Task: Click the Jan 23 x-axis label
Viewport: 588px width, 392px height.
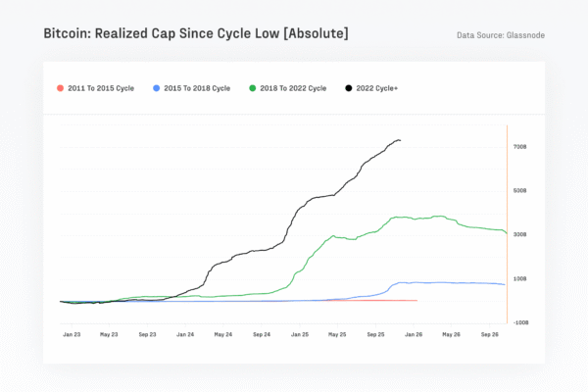Action: (71, 334)
